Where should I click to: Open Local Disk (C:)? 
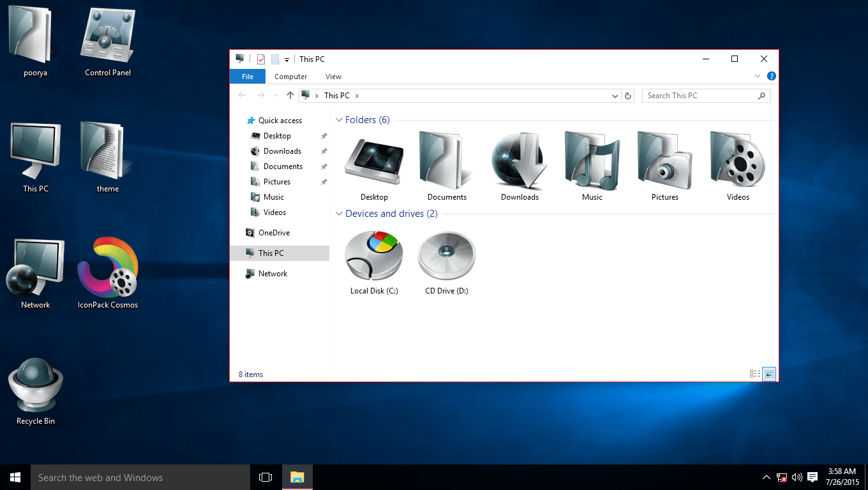373,255
